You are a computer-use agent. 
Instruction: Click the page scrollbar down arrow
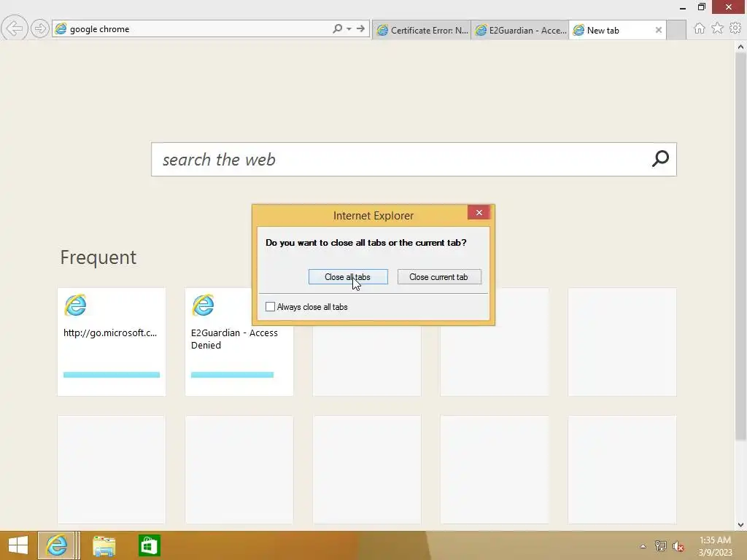click(740, 525)
